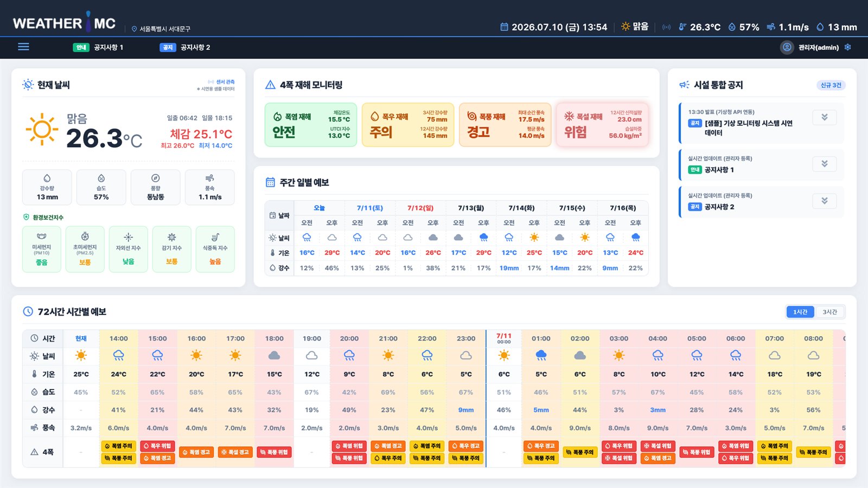Click the thermometer icon showing 26.3°C in header
The height and width of the screenshot is (488, 868).
(682, 27)
